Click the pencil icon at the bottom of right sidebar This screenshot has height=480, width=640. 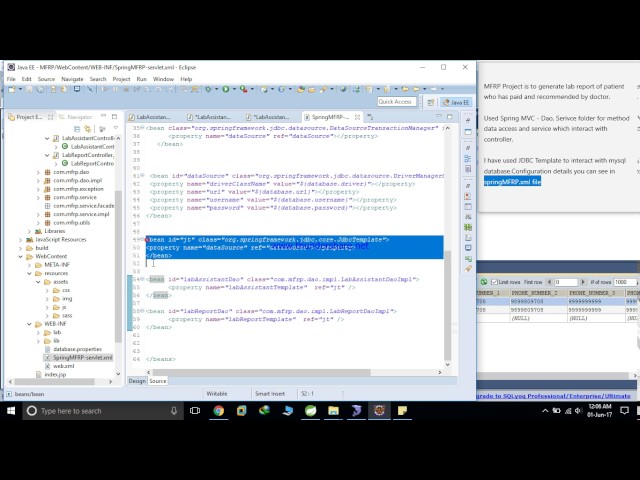coord(468,269)
